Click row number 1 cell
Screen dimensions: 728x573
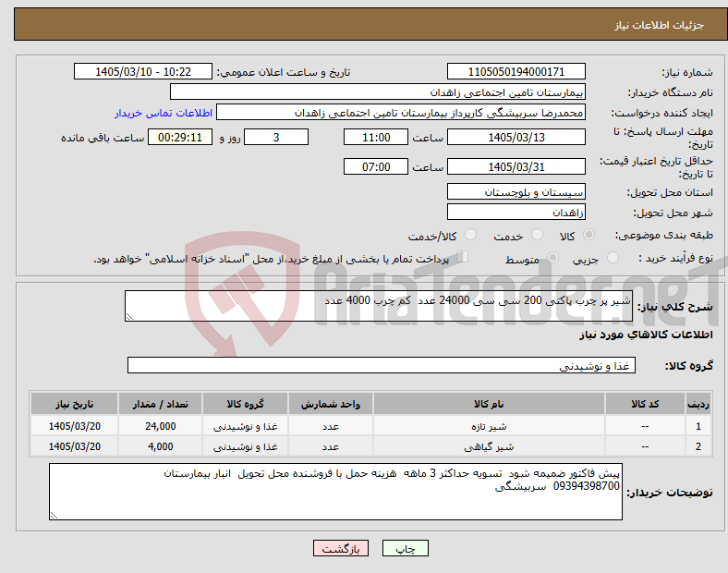click(x=698, y=426)
